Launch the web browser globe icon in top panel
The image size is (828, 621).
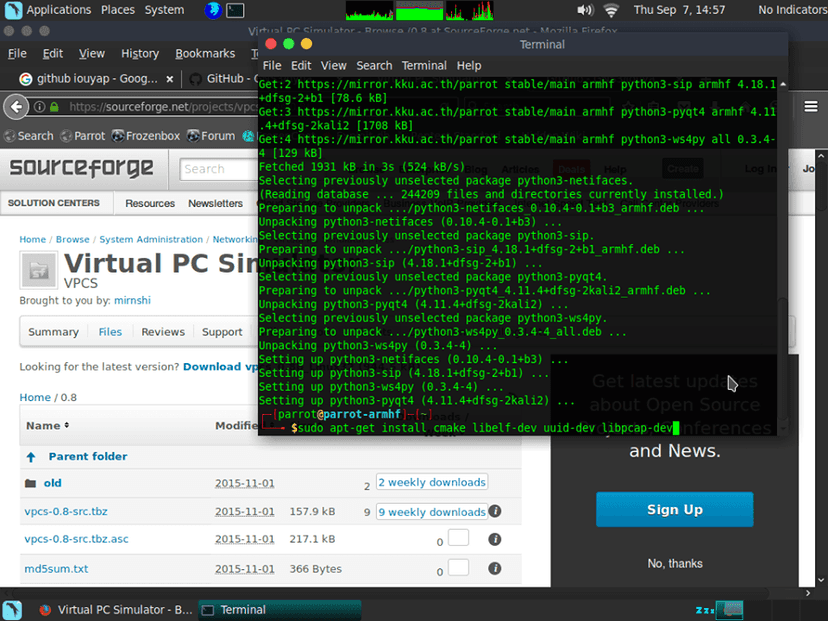213,10
